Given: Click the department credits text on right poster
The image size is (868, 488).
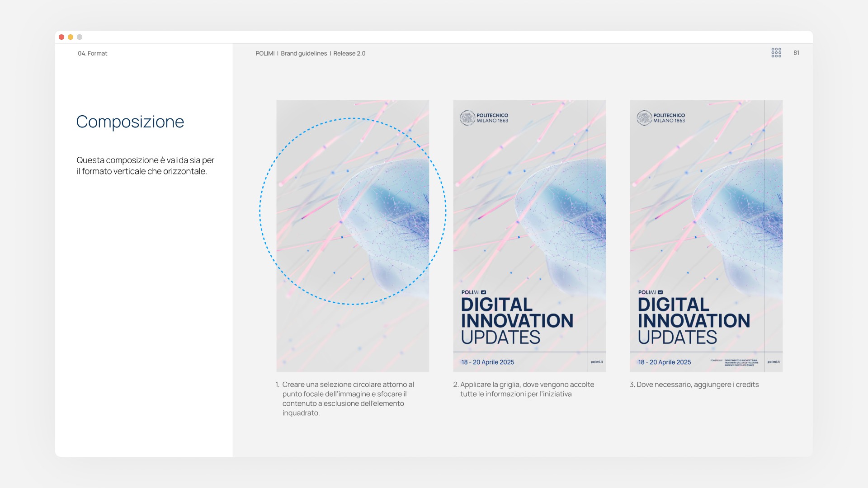Looking at the screenshot, I should (x=741, y=362).
